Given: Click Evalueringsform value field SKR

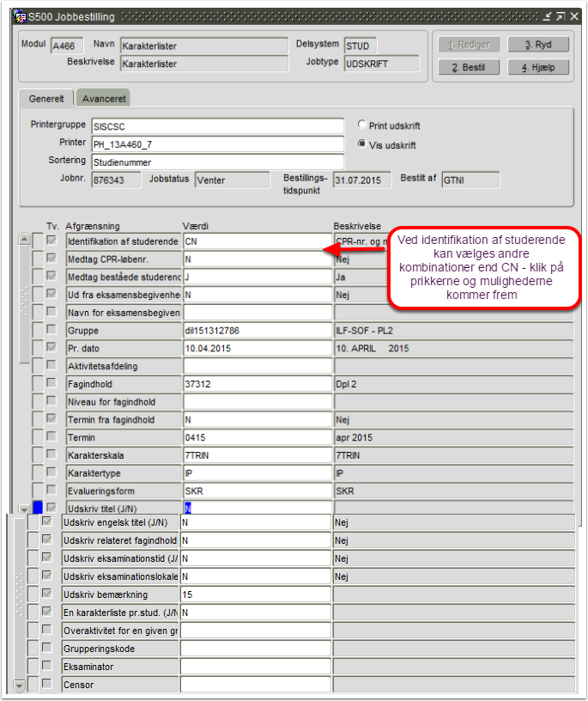Looking at the screenshot, I should tap(258, 491).
